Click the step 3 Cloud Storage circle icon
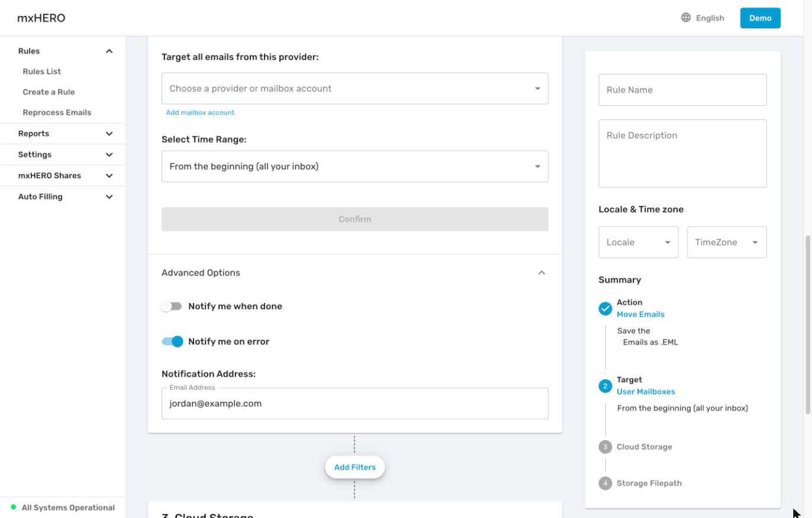The width and height of the screenshot is (812, 518). [605, 447]
